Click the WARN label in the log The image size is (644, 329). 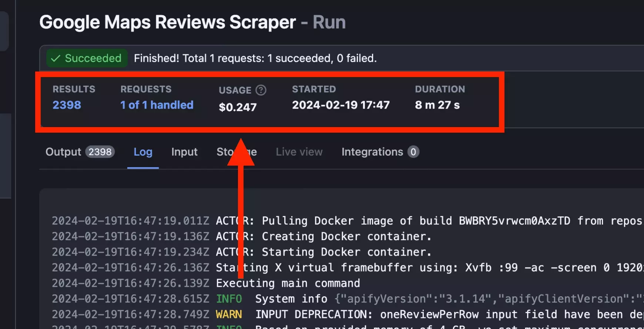[x=229, y=315]
